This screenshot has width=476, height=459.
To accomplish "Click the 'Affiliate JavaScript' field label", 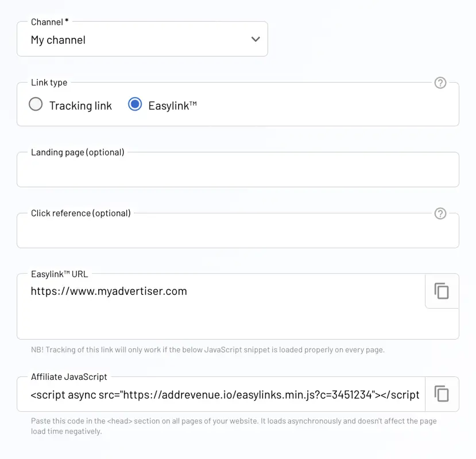I will [69, 377].
